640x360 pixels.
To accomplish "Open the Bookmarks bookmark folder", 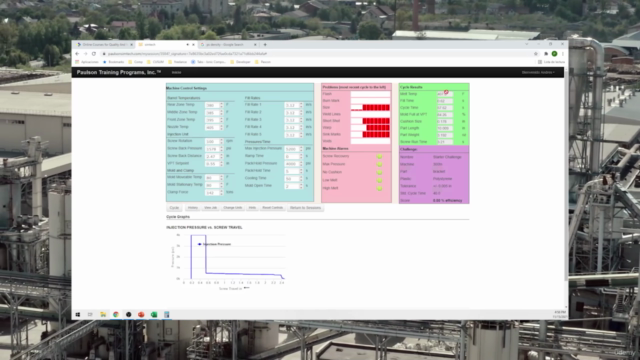I will (113, 62).
